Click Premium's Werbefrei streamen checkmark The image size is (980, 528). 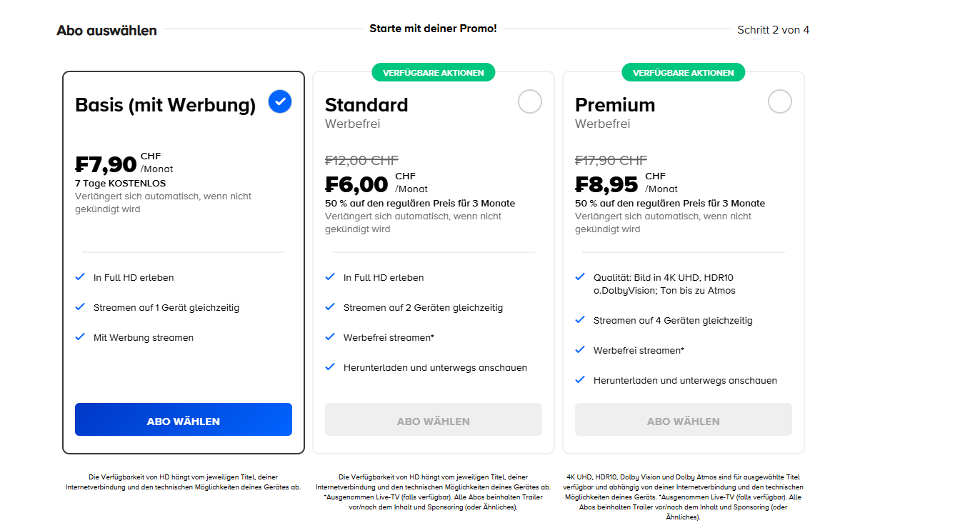pyautogui.click(x=580, y=349)
